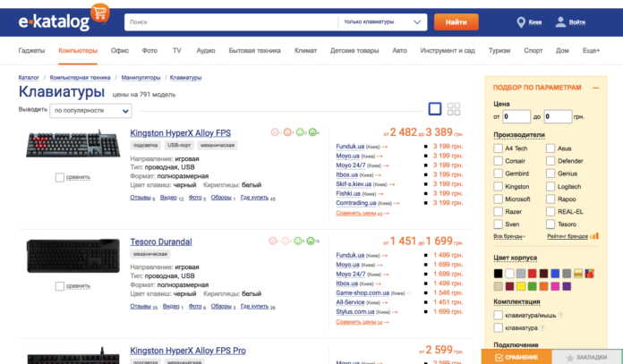Image resolution: width=623 pixels, height=364 pixels.
Task: Select the yellow case color swatch
Action: [521, 286]
